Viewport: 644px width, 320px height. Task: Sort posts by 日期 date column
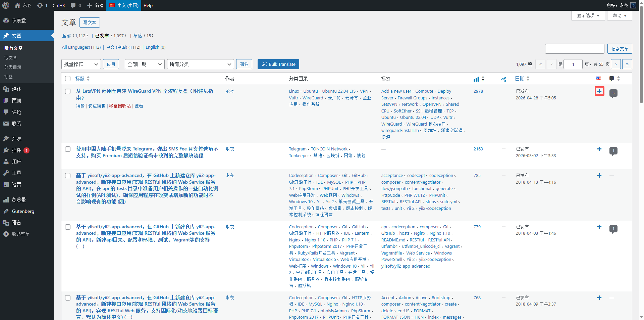(522, 79)
